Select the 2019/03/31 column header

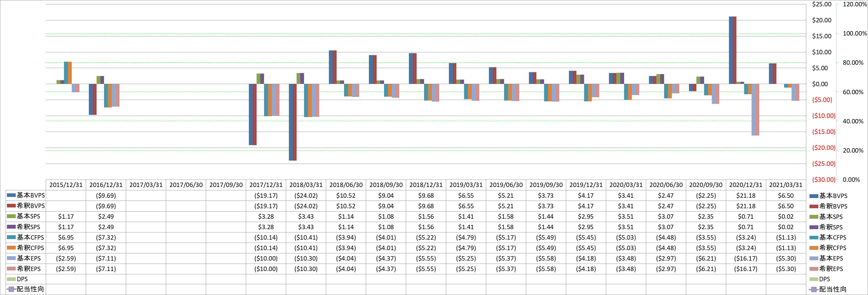click(466, 185)
